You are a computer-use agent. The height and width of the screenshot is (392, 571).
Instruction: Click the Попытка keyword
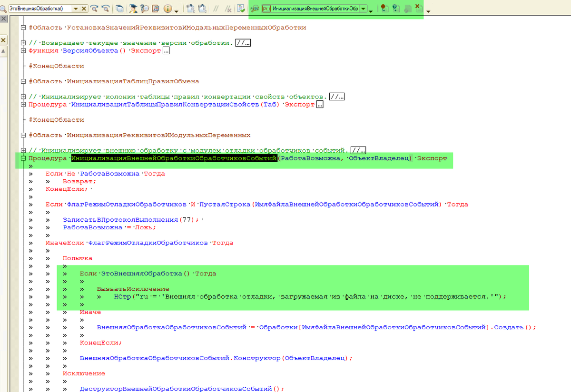coord(78,258)
